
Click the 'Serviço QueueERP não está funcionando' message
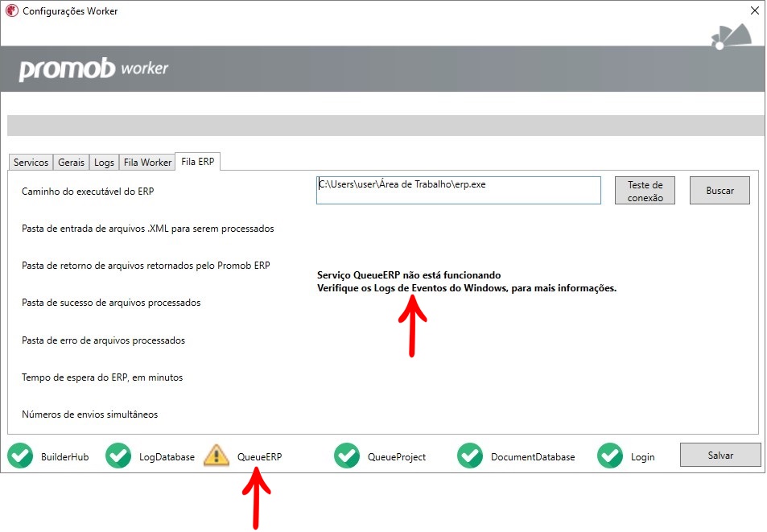coord(409,275)
